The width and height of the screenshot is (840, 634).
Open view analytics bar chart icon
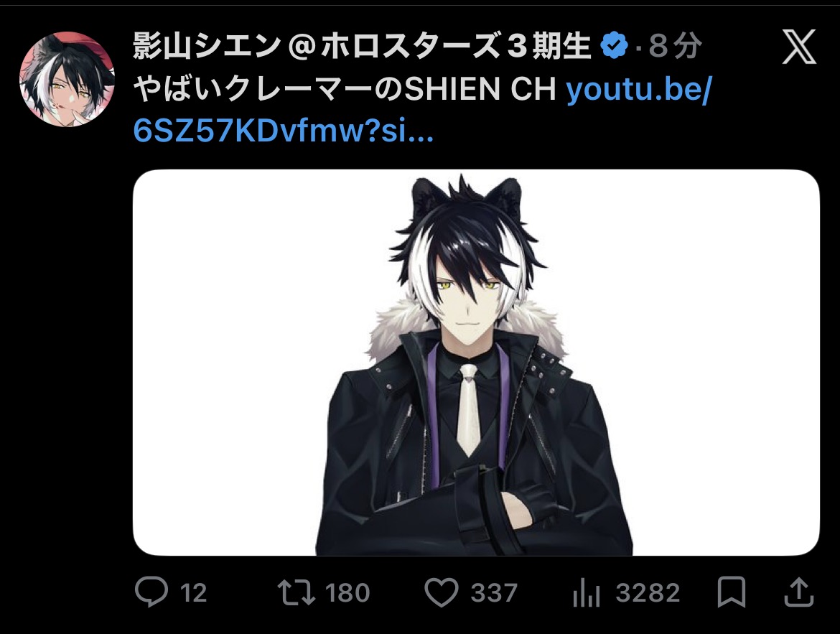(586, 593)
